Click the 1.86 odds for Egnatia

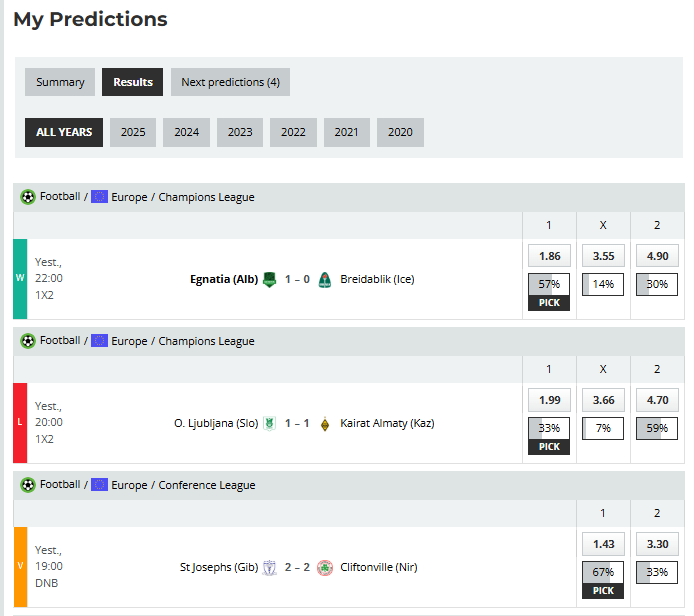click(x=549, y=256)
